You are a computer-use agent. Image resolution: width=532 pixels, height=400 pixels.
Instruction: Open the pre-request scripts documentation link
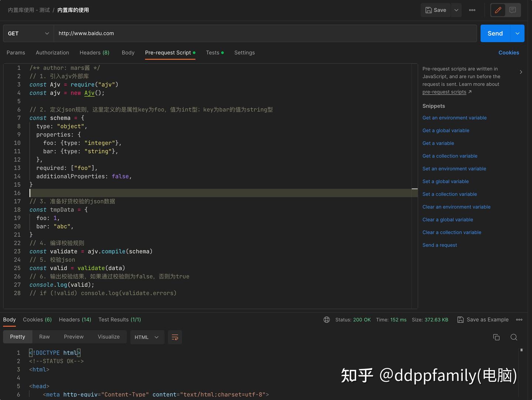click(444, 92)
